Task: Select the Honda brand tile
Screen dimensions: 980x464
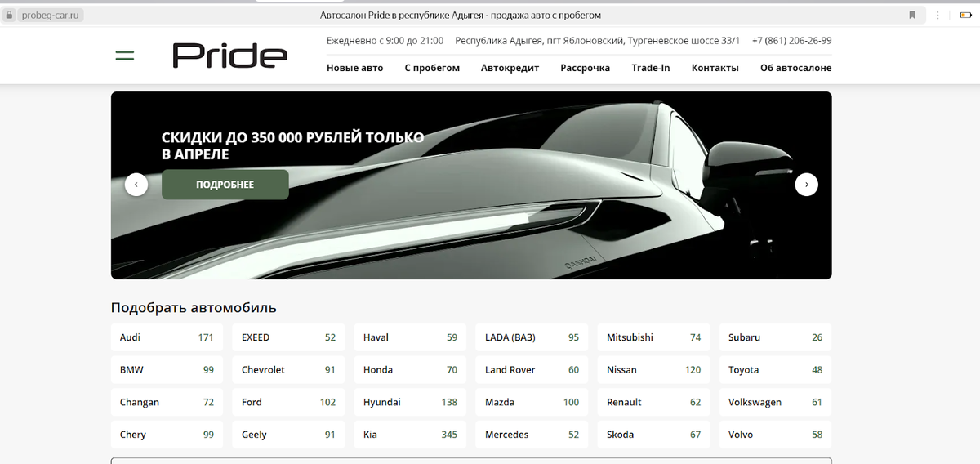Action: 410,370
